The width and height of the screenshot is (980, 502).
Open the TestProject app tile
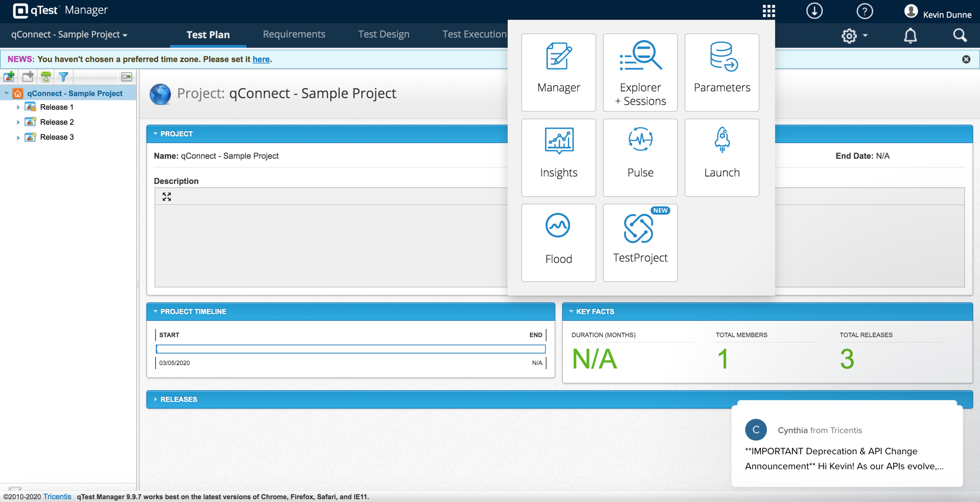point(640,242)
